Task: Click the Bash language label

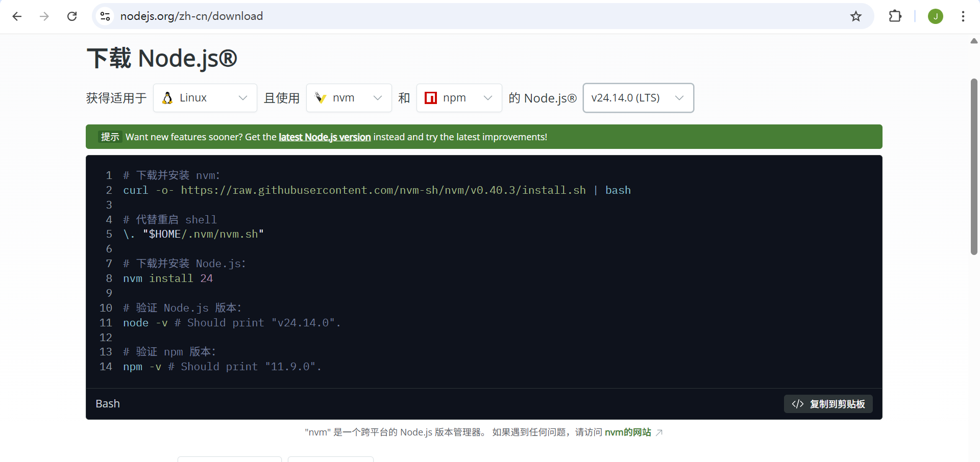Action: click(108, 404)
